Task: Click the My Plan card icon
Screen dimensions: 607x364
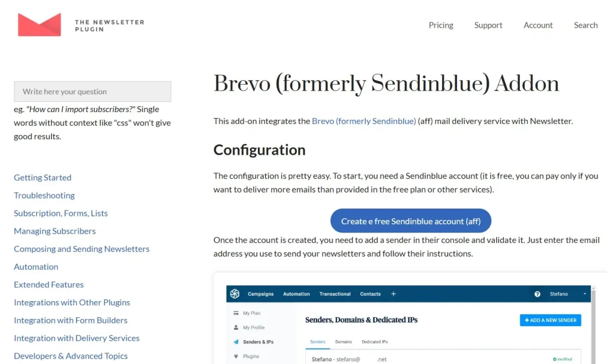Action: tap(236, 313)
